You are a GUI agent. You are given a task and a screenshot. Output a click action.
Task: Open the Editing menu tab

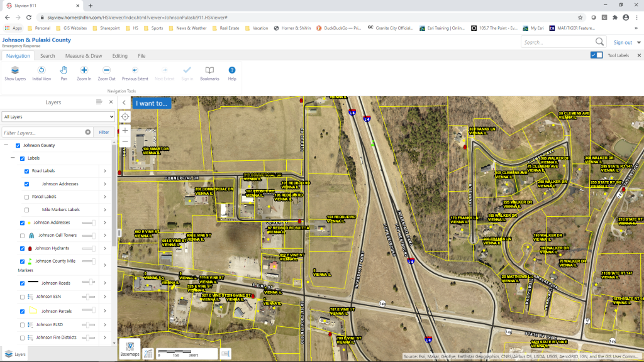coord(119,55)
